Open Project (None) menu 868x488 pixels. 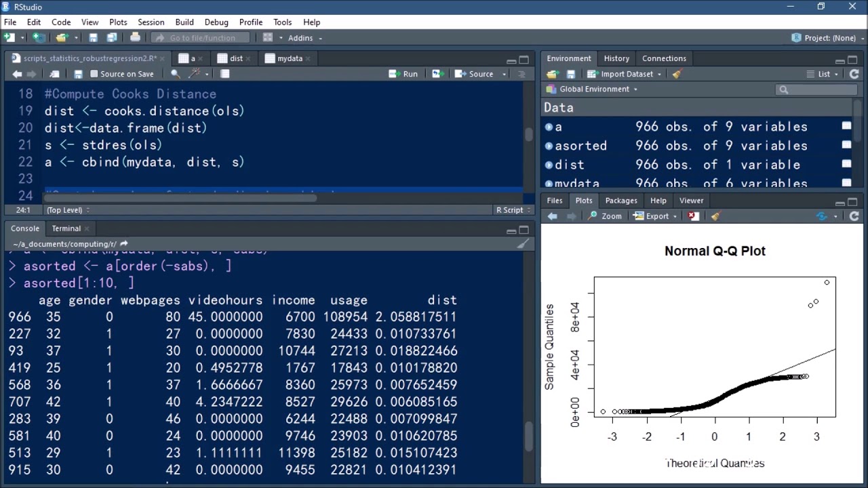coord(828,38)
